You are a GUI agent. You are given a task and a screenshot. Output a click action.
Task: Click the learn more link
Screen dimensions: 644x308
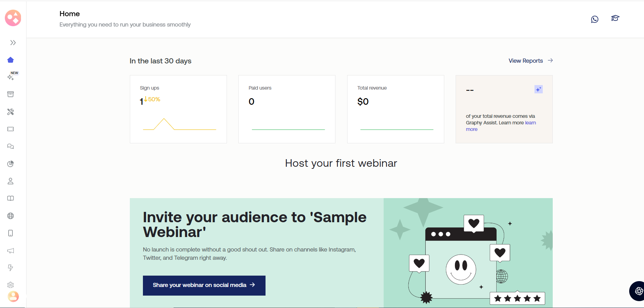click(530, 123)
